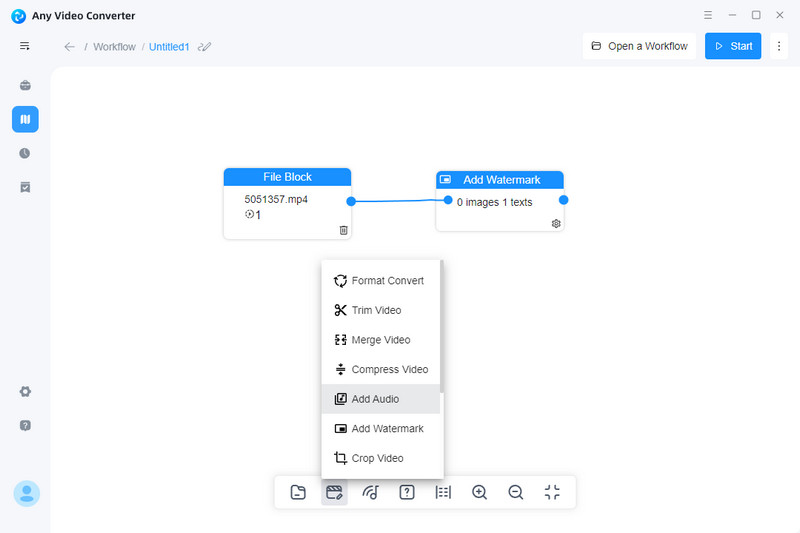This screenshot has height=533, width=800.
Task: Start the workflow
Action: 733,46
